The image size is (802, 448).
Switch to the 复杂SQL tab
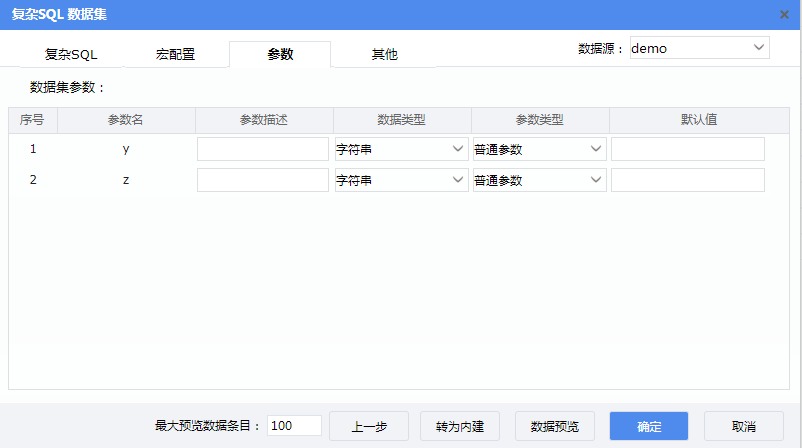[x=71, y=55]
